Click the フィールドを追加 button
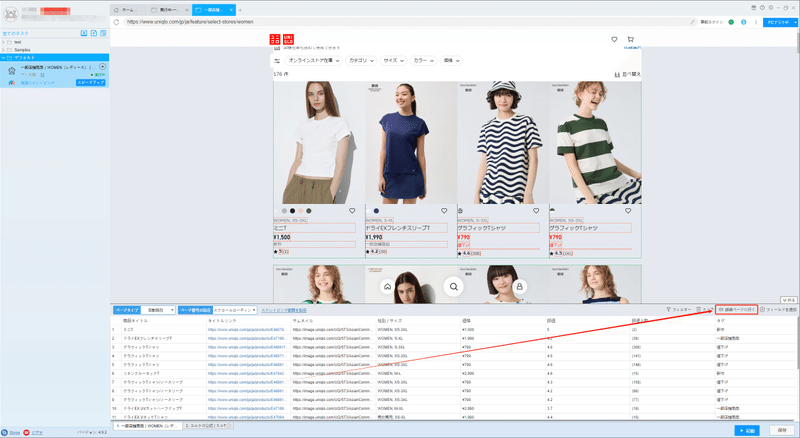Screen dimensions: 800x438 point(779,309)
